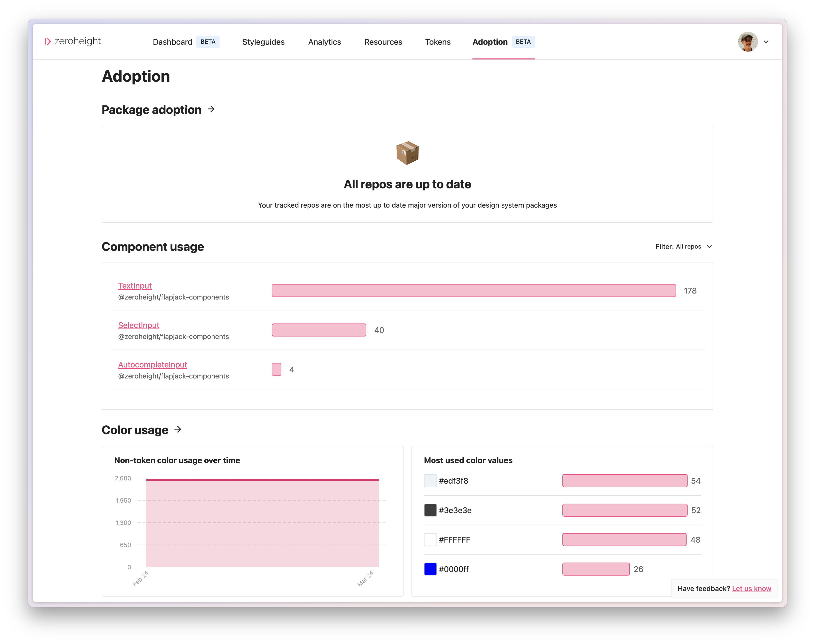Switch to the Analytics tab
This screenshot has width=815, height=644.
[324, 42]
